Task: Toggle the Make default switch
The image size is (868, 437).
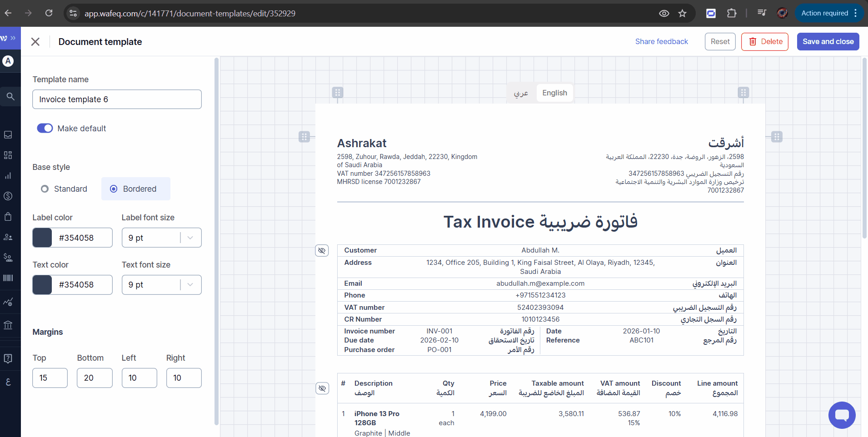Action: click(45, 129)
